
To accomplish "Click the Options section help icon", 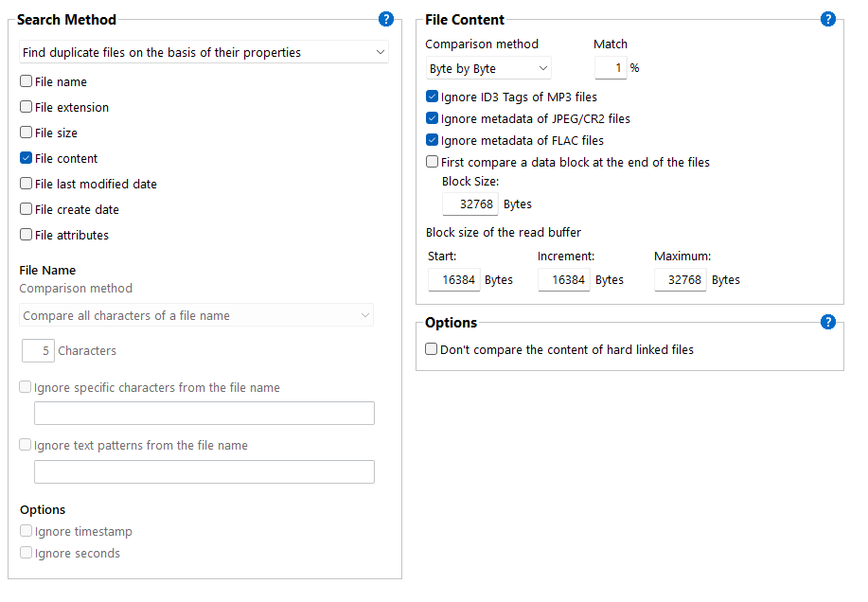I will (828, 322).
